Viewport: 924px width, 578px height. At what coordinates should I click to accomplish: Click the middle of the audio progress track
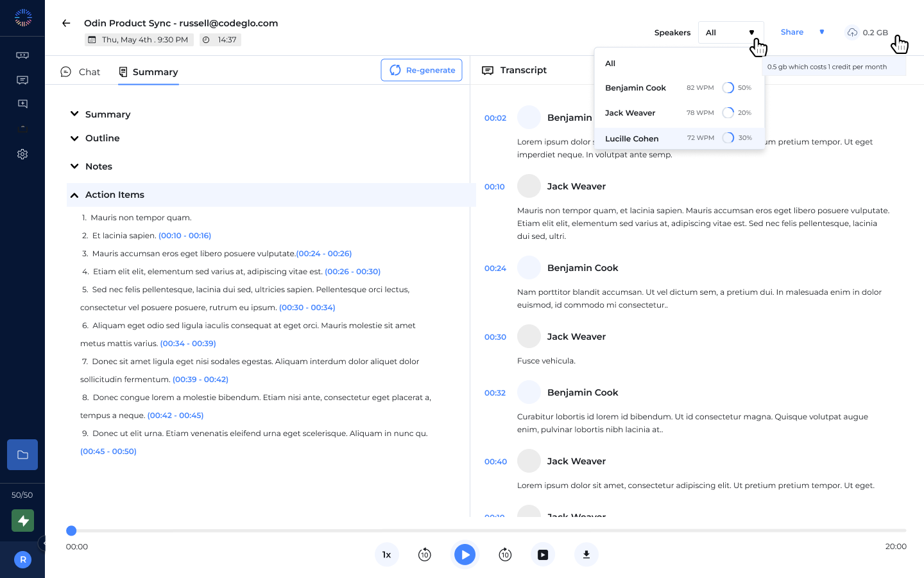486,530
